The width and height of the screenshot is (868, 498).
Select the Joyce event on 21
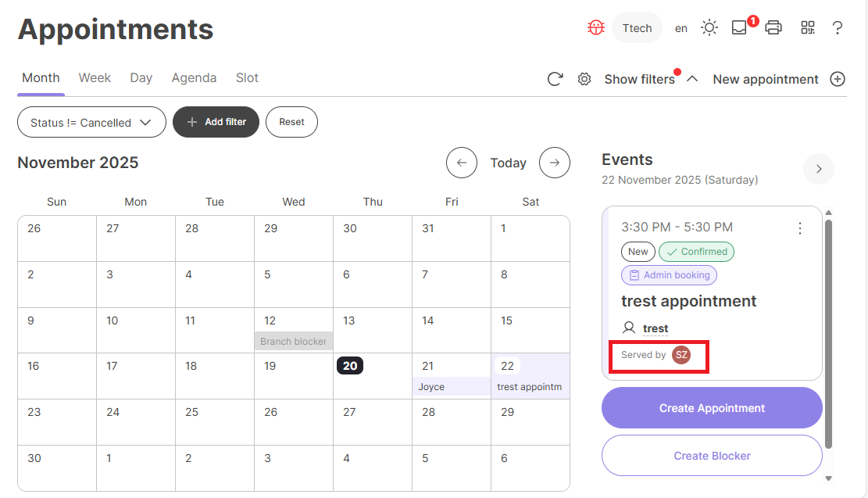(x=452, y=386)
